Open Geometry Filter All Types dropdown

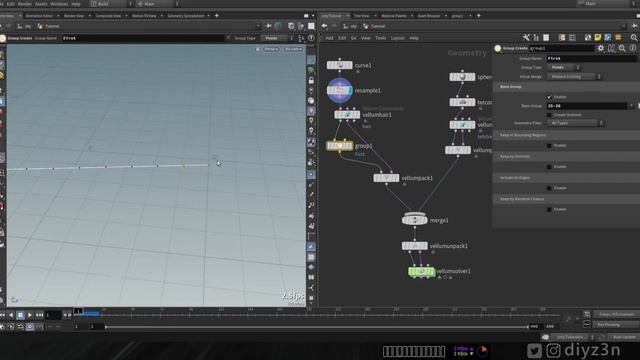click(575, 123)
